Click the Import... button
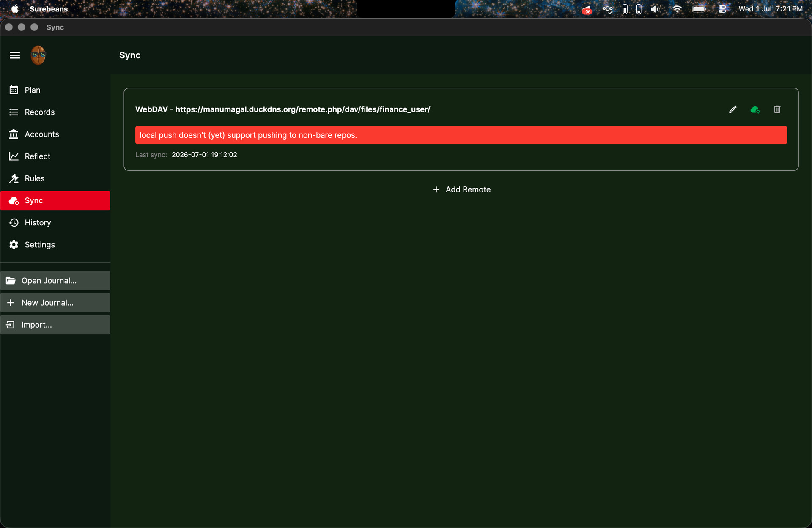Screen dimensions: 812x528 55,325
